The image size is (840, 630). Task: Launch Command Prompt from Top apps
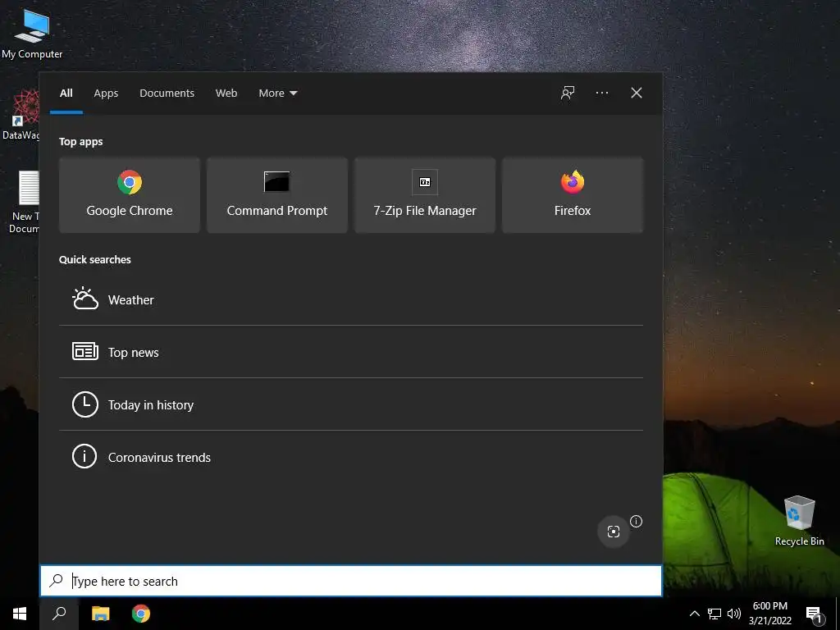[277, 195]
